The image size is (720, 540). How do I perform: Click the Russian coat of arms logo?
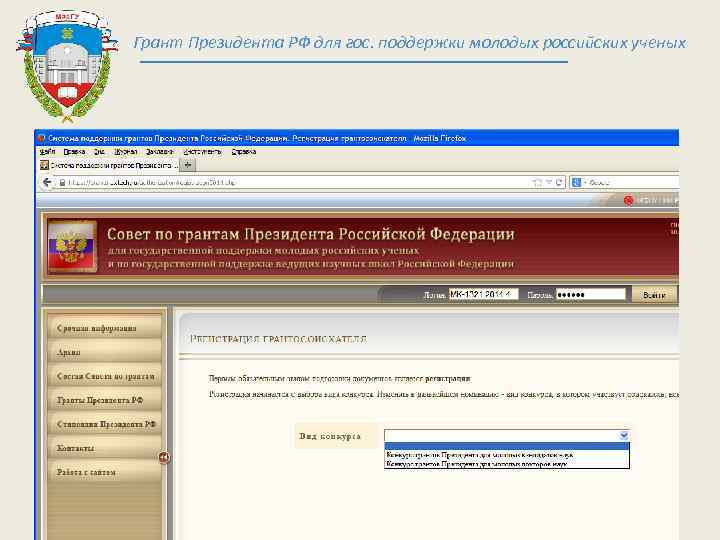72,247
